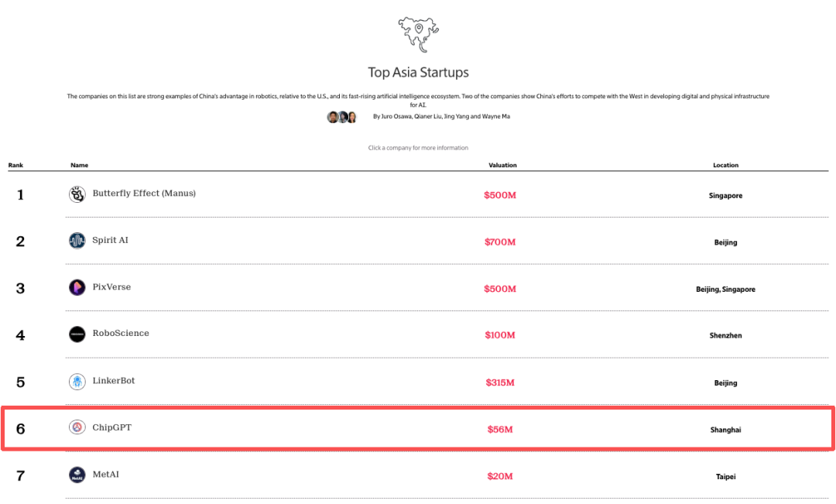This screenshot has width=836, height=504.
Task: Open the Butterfly Effect (Manus) company name
Action: click(144, 194)
